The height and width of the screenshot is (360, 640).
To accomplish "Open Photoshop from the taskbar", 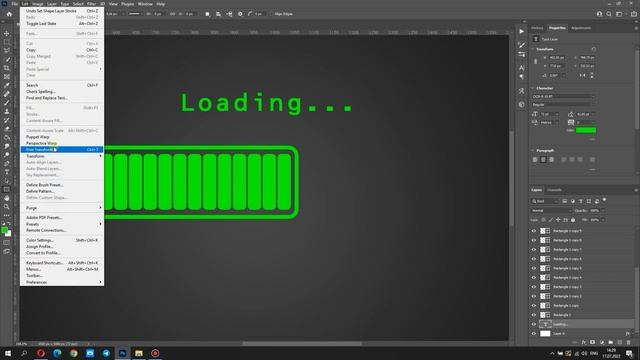I will coord(122,353).
